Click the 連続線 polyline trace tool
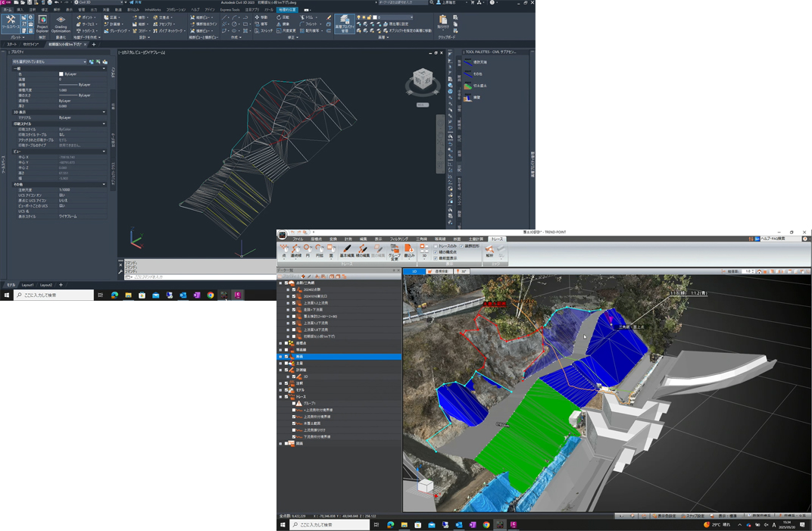Image resolution: width=812 pixels, height=531 pixels. 295,250
